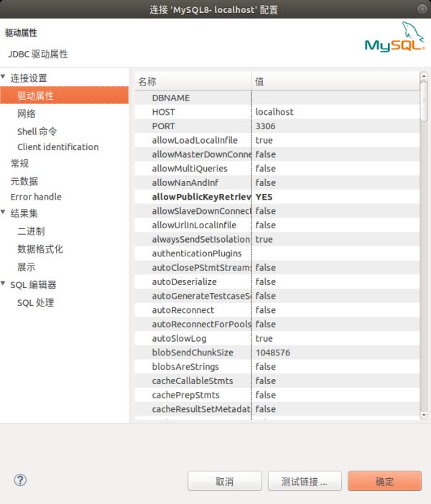Viewport: 431px width, 504px height.
Task: Edit the allowMultiQueries false value
Action: click(265, 169)
